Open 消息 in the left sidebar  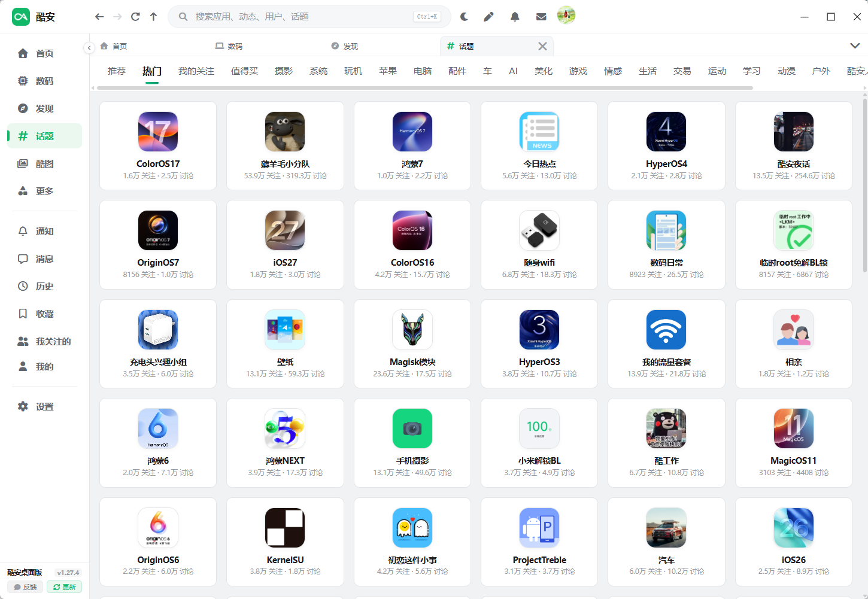pos(44,259)
